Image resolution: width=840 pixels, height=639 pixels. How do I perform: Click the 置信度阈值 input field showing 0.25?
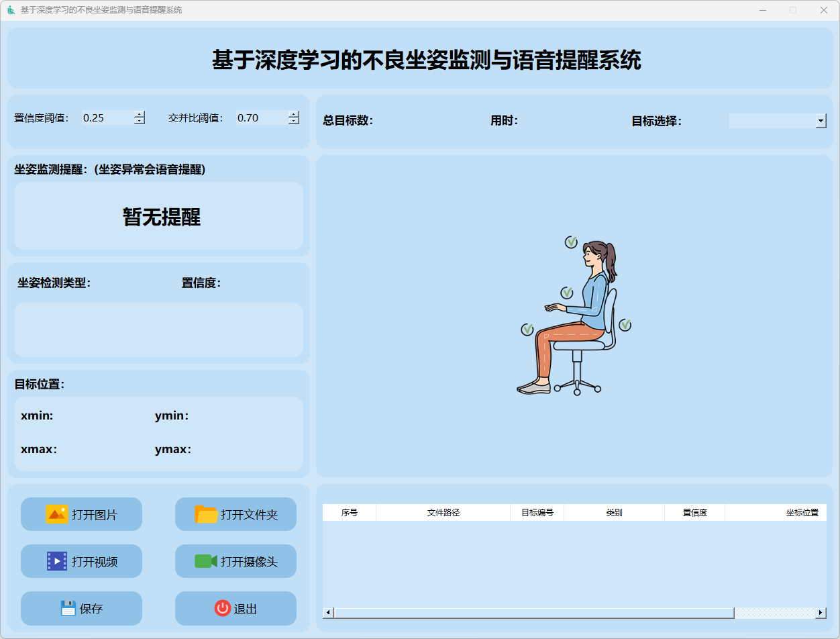(x=107, y=117)
